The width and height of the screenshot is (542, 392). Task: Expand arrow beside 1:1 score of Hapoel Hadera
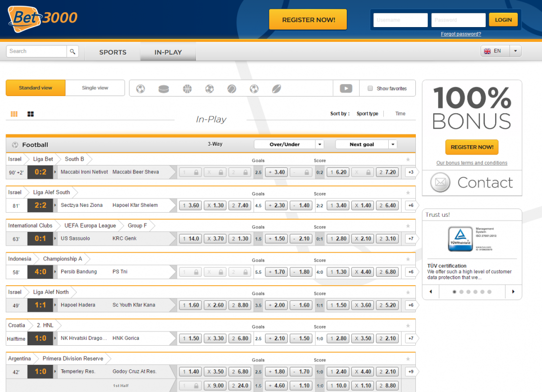pyautogui.click(x=55, y=305)
